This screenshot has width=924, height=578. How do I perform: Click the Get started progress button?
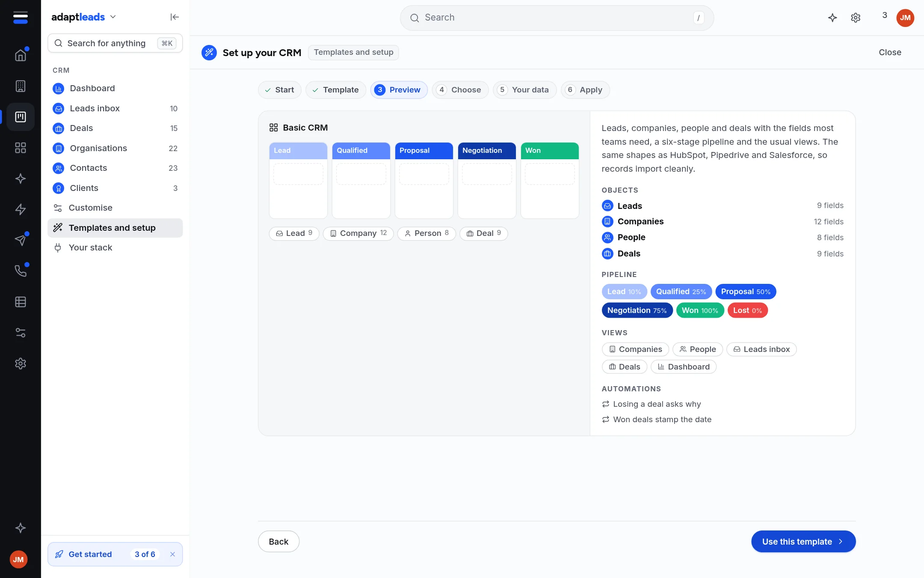pos(115,554)
